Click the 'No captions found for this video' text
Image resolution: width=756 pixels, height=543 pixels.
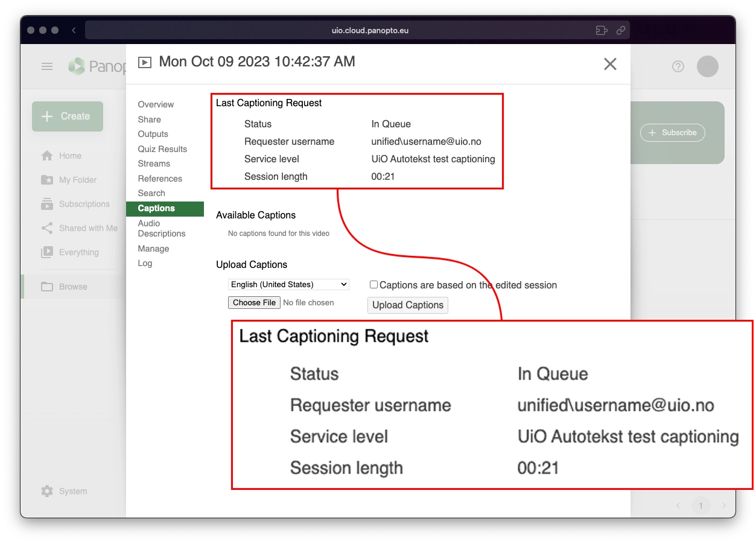[x=279, y=233]
